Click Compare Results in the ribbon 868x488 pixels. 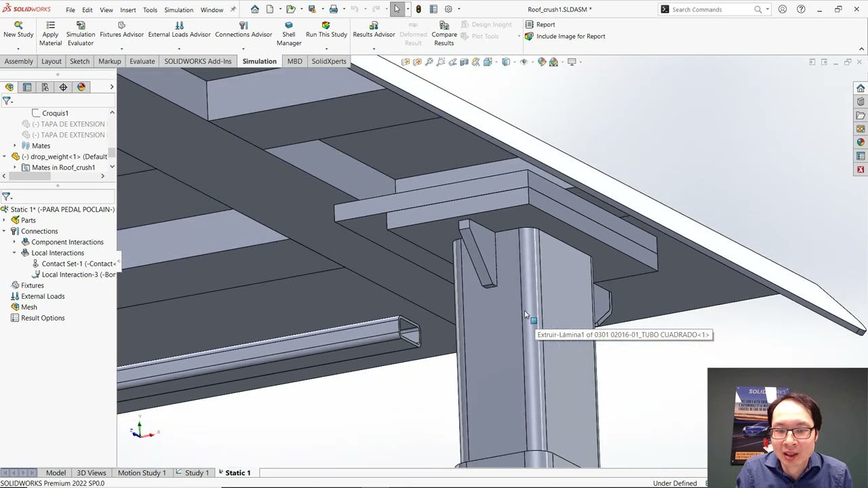pyautogui.click(x=444, y=34)
